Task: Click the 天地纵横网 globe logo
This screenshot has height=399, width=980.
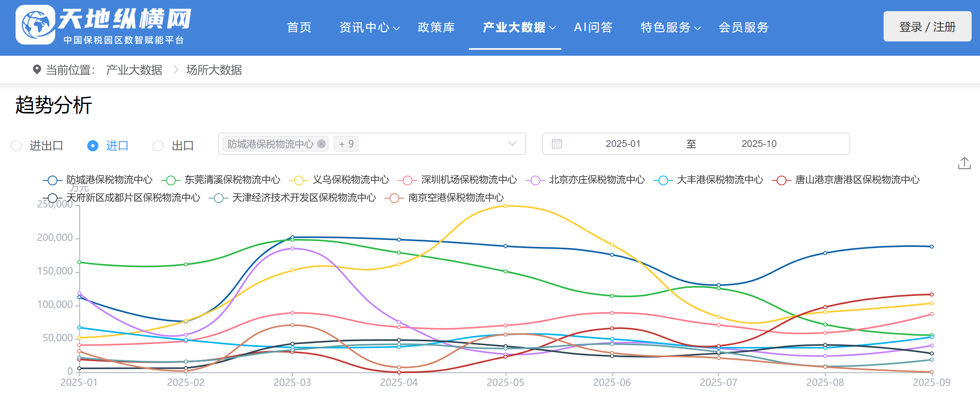Action: point(36,25)
